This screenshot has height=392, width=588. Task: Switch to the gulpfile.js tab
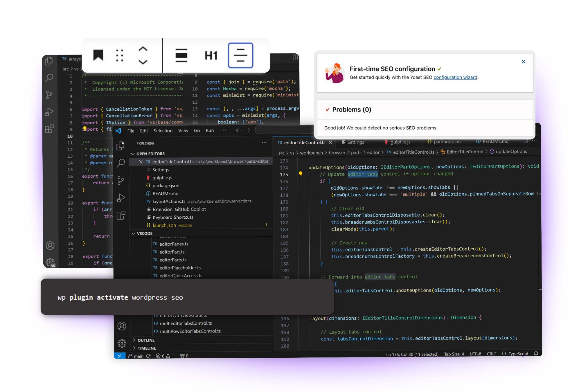400,142
